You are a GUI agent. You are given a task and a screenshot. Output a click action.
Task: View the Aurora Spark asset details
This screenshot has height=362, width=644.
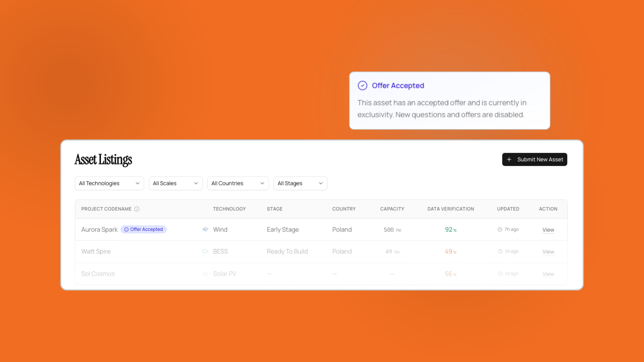click(x=548, y=230)
